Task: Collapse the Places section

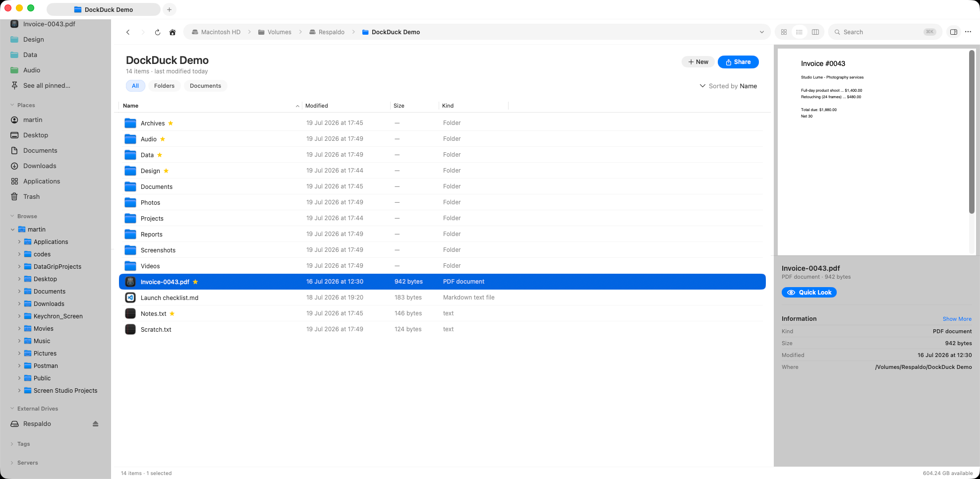Action: [12, 105]
